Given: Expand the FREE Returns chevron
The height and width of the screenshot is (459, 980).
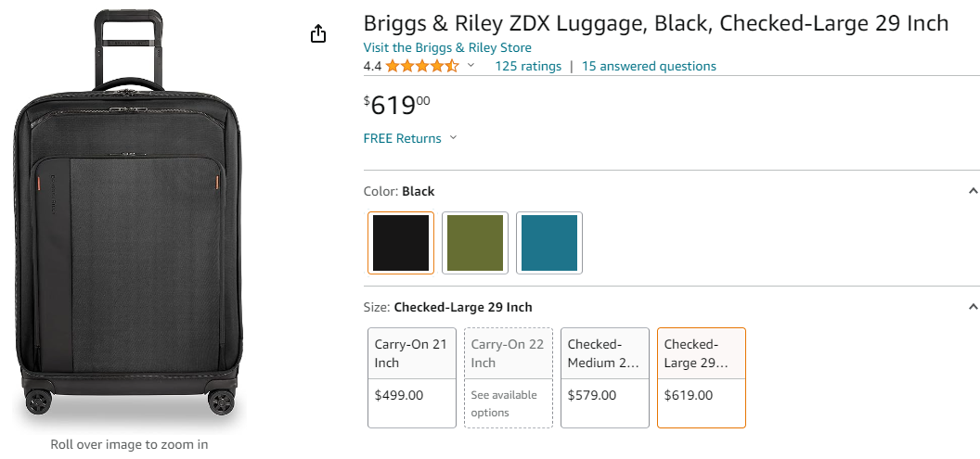Looking at the screenshot, I should tap(453, 138).
